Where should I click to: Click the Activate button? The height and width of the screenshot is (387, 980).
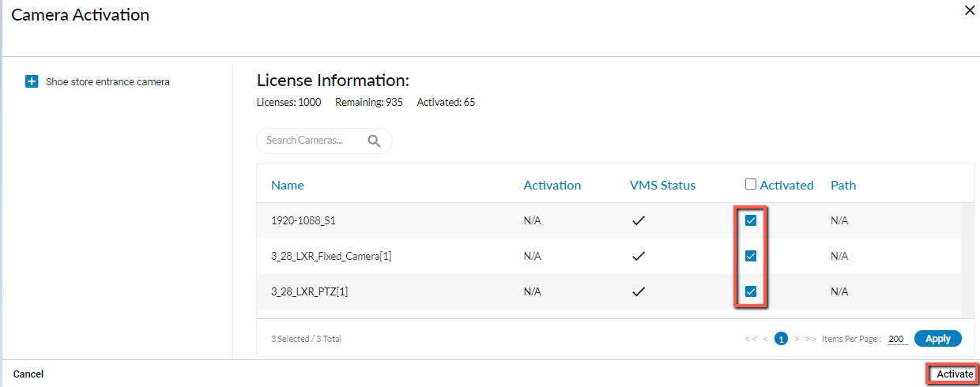[x=955, y=374]
